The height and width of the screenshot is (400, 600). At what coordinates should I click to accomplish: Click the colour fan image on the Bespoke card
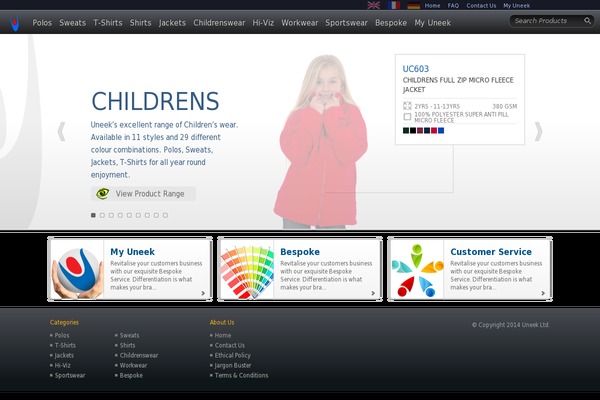(x=247, y=269)
